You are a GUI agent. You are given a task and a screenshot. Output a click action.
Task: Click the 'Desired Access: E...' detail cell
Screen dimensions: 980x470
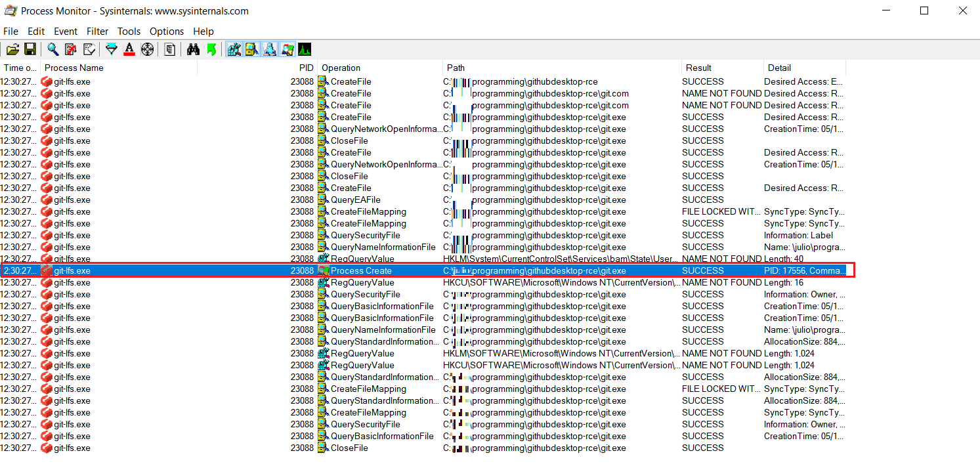[x=803, y=81]
